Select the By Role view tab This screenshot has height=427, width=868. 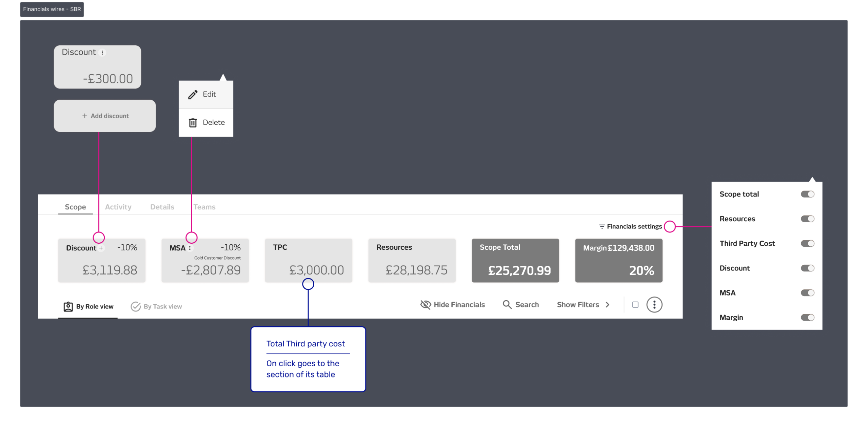pyautogui.click(x=88, y=307)
